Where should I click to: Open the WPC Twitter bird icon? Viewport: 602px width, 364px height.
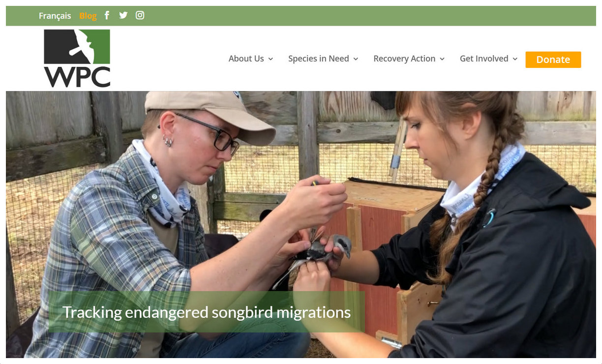point(123,15)
